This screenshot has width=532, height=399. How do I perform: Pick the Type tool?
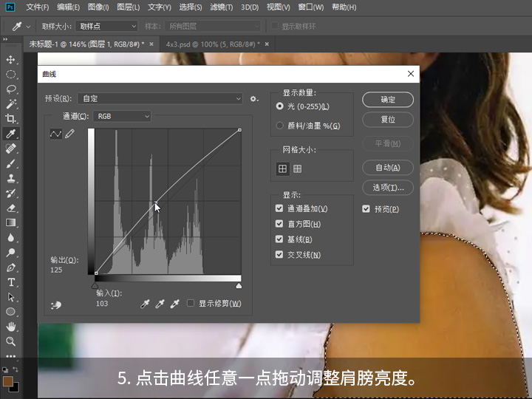(11, 282)
